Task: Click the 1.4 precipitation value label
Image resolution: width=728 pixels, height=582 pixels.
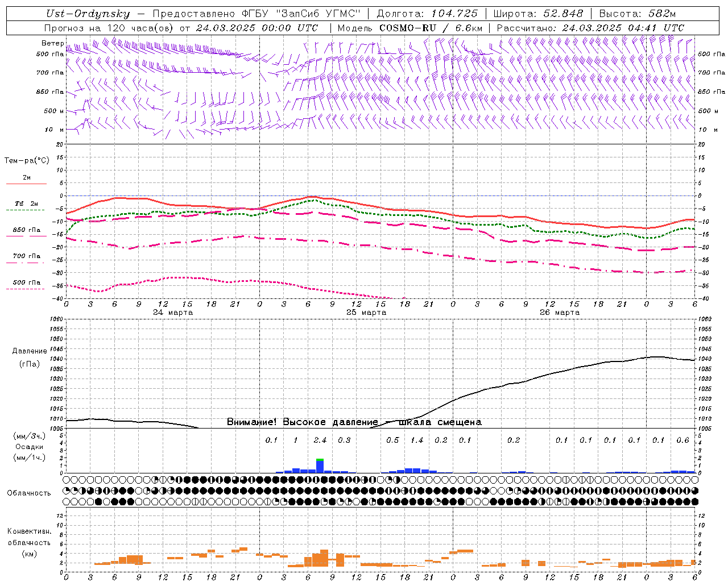Action: click(416, 440)
